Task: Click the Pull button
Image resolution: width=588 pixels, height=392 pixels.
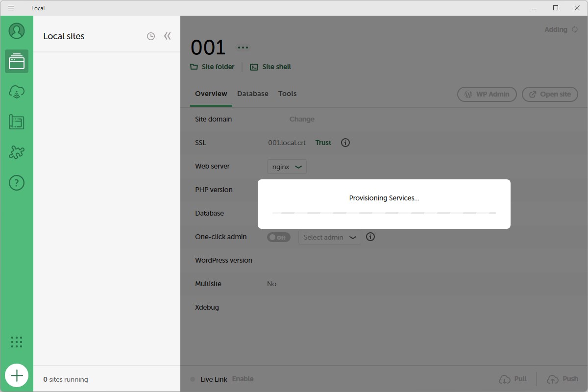Action: point(513,379)
